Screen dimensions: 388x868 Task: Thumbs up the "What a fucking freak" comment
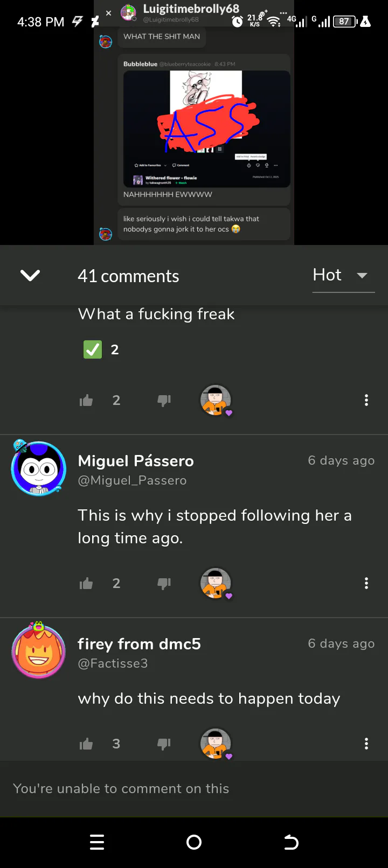86,400
